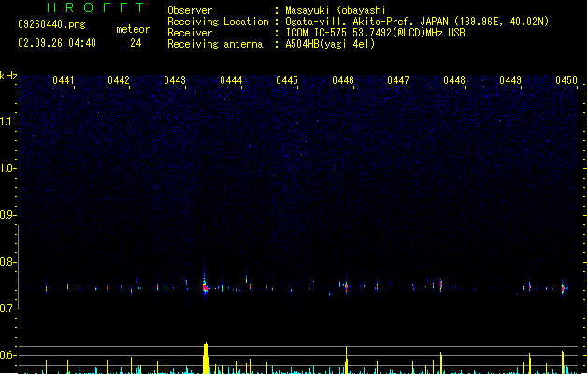Click the meteor count 24
Viewport: 588px width, 374px height.
(136, 43)
